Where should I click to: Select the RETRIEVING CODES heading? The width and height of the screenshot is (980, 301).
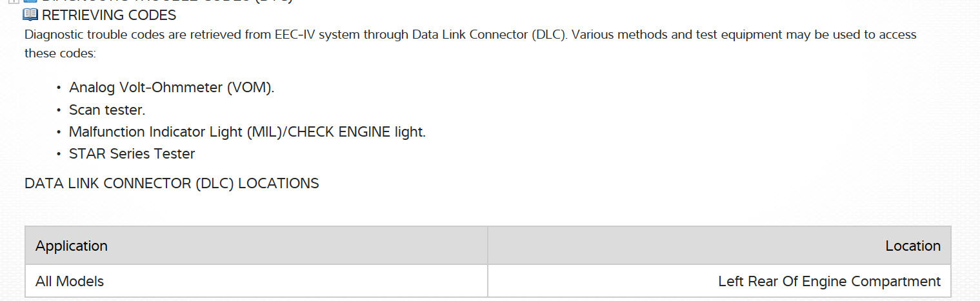pos(109,15)
